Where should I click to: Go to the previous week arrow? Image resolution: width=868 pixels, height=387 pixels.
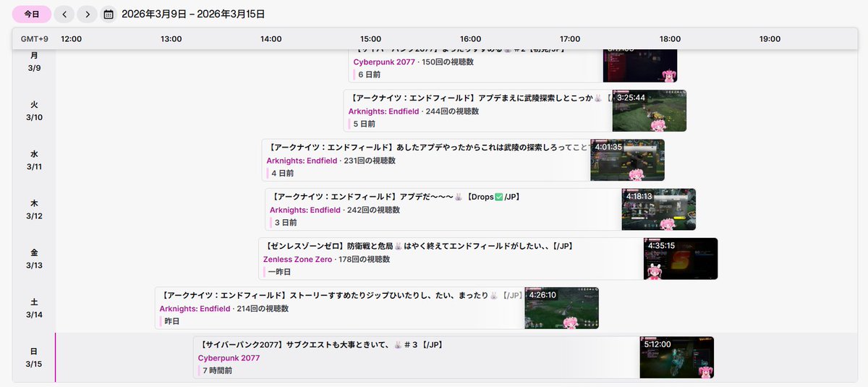[64, 14]
